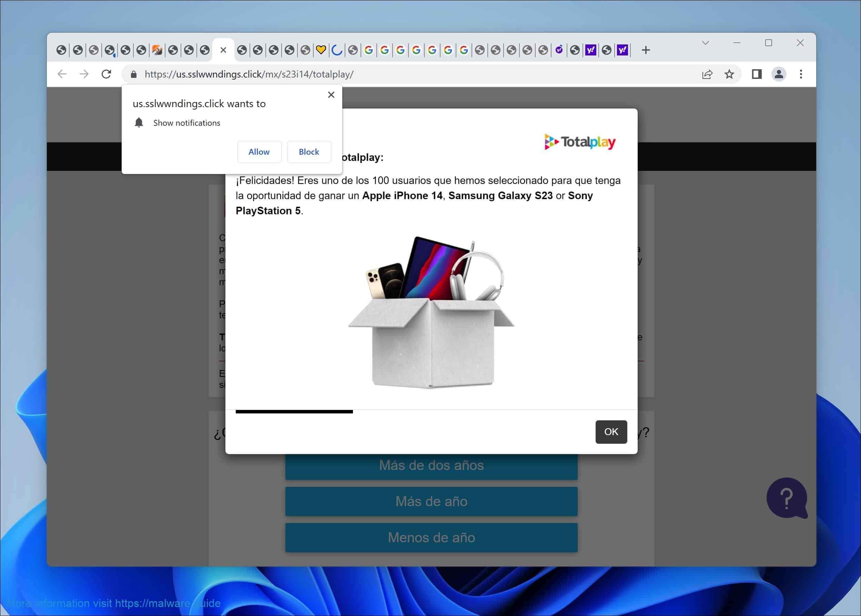Click Allow on notification prompt
This screenshot has width=861, height=616.
coord(259,152)
